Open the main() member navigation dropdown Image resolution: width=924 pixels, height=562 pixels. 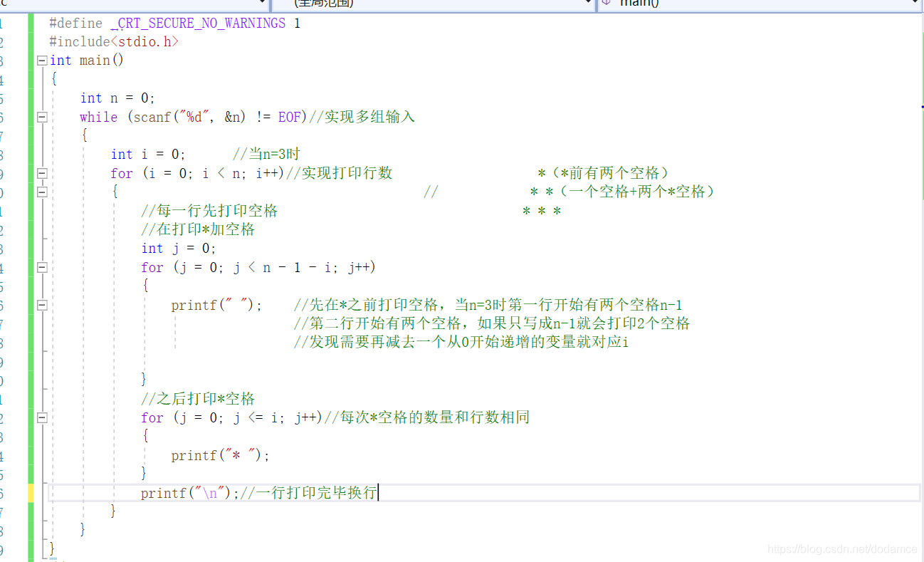point(917,4)
